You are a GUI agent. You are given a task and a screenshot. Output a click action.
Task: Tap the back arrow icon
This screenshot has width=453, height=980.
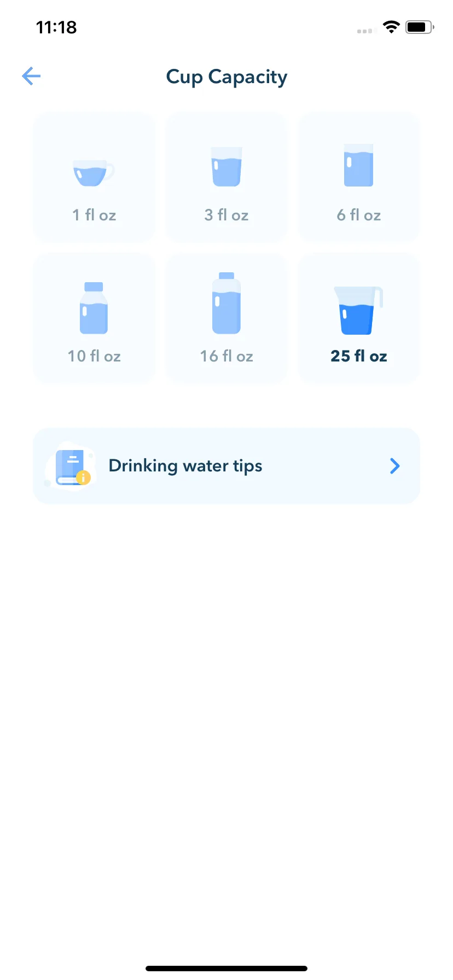[31, 76]
